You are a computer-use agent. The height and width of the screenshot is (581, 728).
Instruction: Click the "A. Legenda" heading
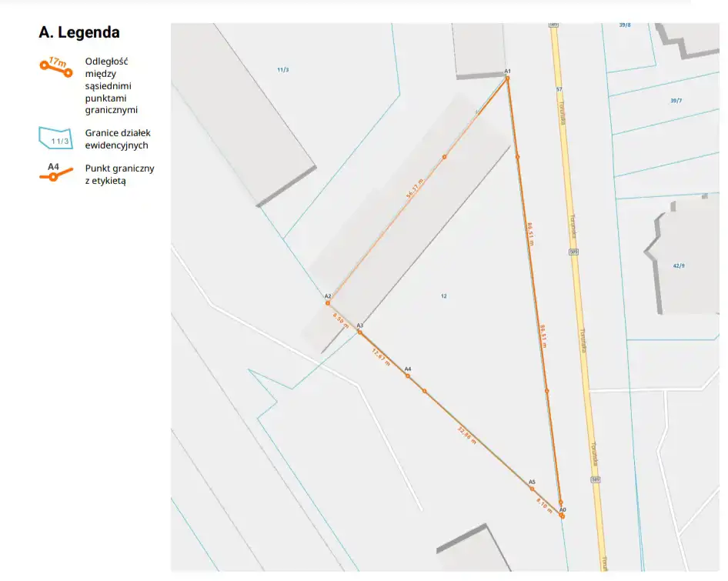tap(79, 32)
